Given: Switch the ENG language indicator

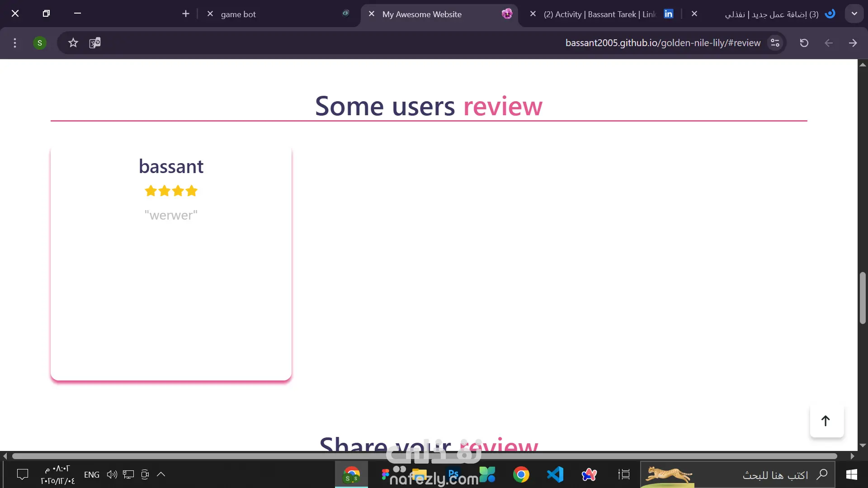Looking at the screenshot, I should (x=92, y=474).
